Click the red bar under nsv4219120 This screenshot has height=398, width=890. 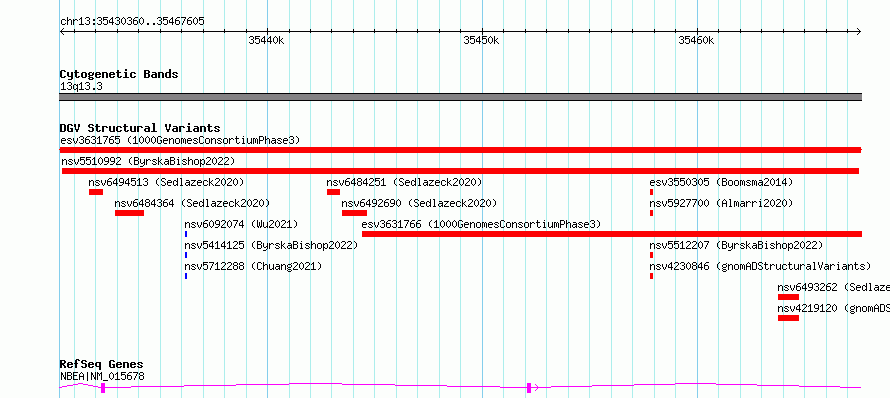(788, 318)
